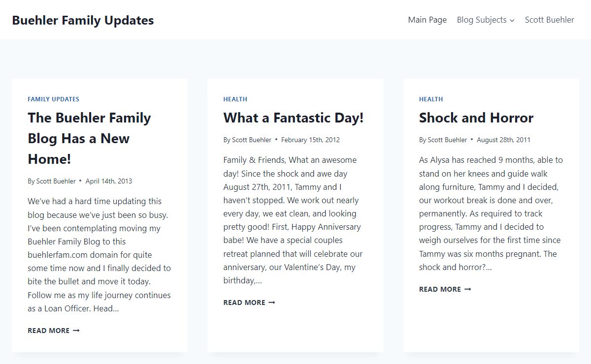The image size is (591, 364).
Task: Open Blog Subjects menu
Action: (x=485, y=20)
